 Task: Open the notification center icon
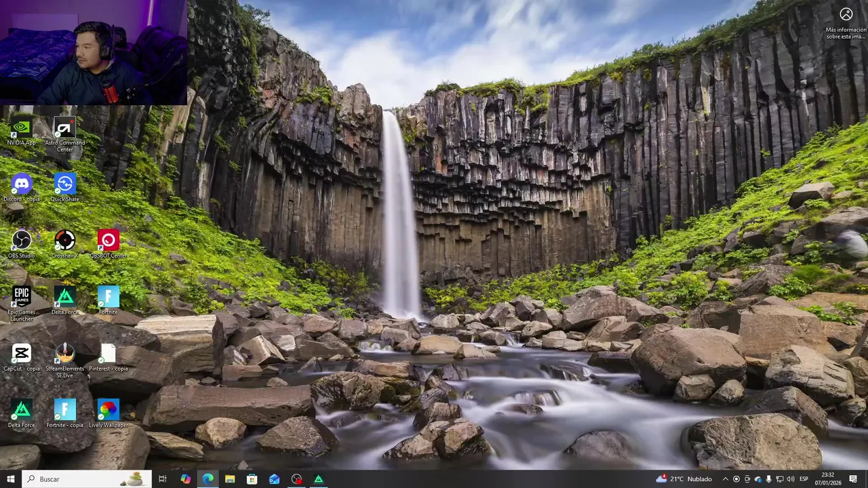[853, 479]
